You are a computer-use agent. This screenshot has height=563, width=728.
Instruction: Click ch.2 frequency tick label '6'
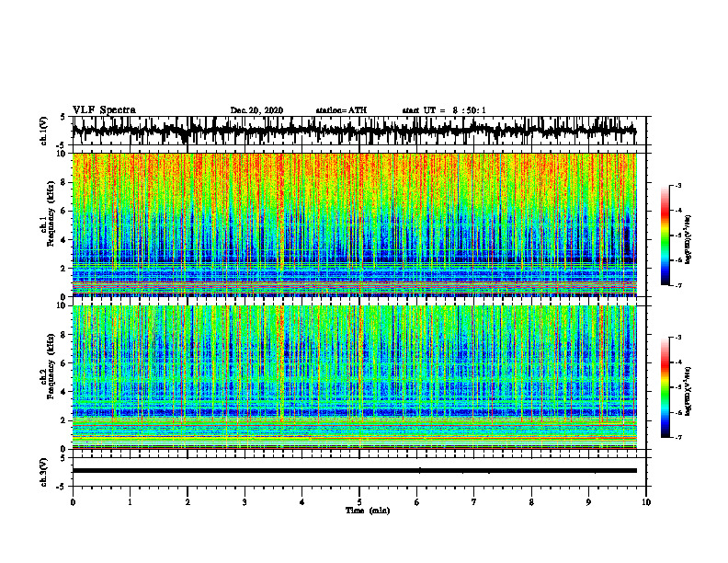[x=63, y=363]
